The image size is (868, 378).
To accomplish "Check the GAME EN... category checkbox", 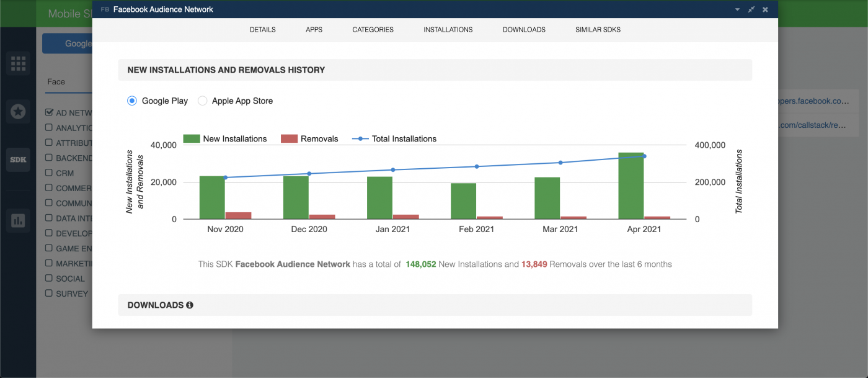I will pos(49,248).
